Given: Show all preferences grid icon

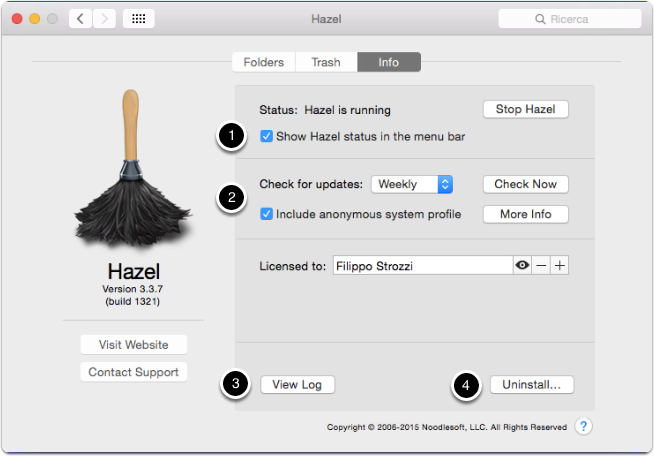Looking at the screenshot, I should point(138,19).
